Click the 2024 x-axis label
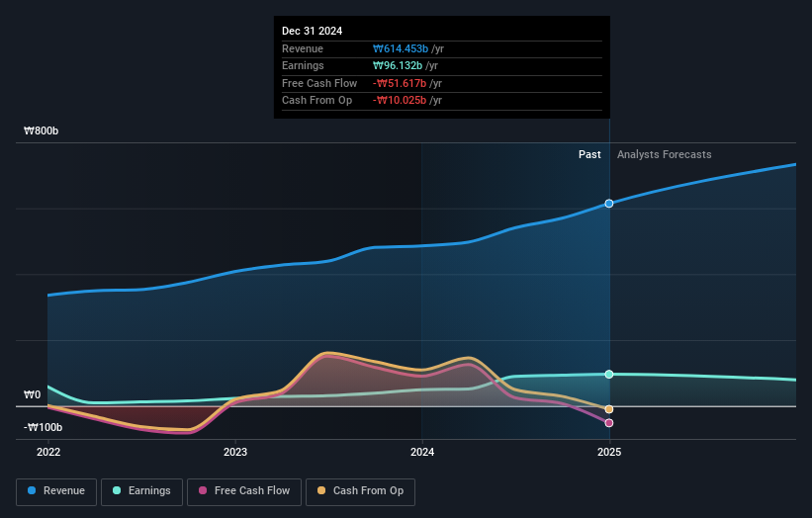Screen dimensions: 812x518 tap(422, 452)
